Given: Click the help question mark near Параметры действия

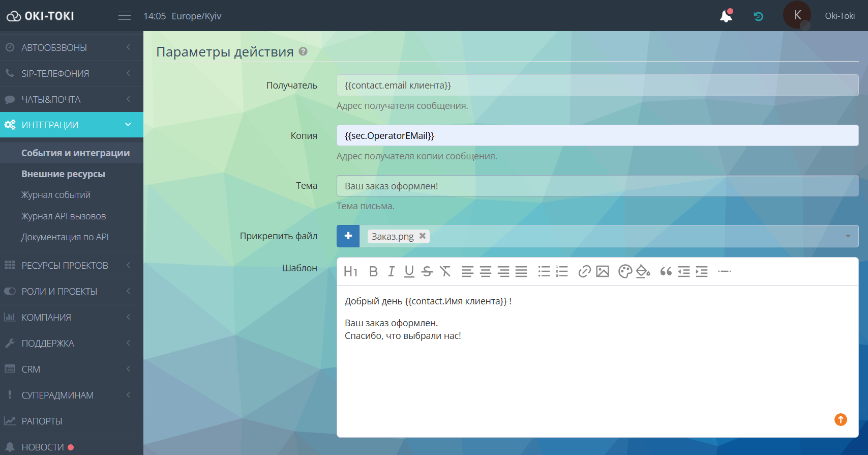Looking at the screenshot, I should (303, 51).
